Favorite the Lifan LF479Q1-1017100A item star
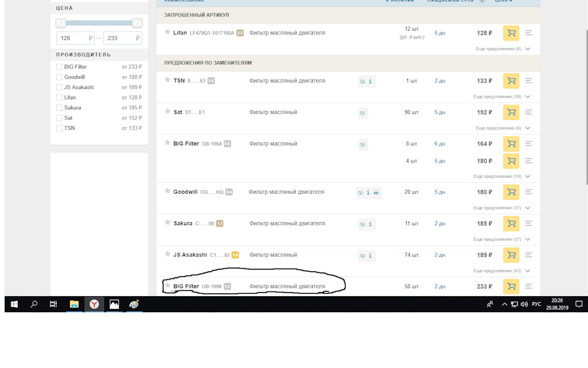 (168, 32)
